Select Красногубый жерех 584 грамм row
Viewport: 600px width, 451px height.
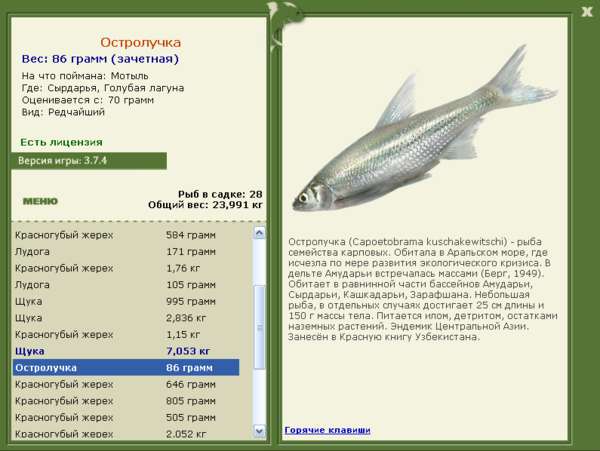(126, 235)
